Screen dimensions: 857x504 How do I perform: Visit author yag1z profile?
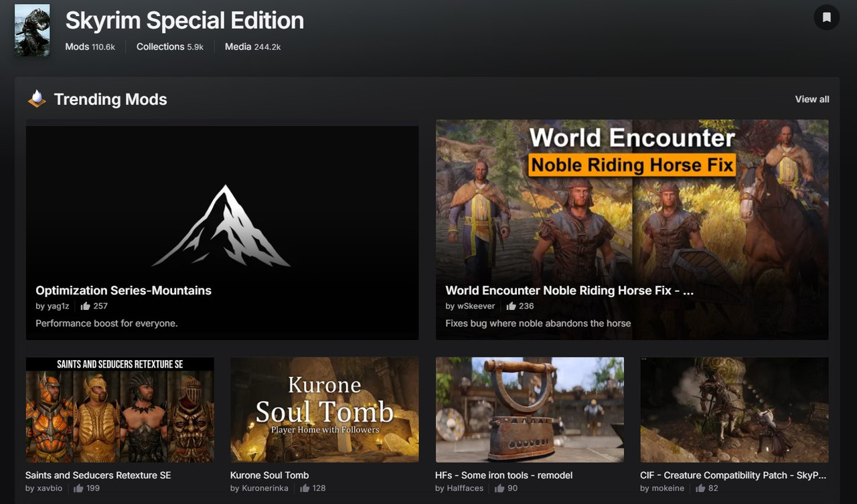58,306
